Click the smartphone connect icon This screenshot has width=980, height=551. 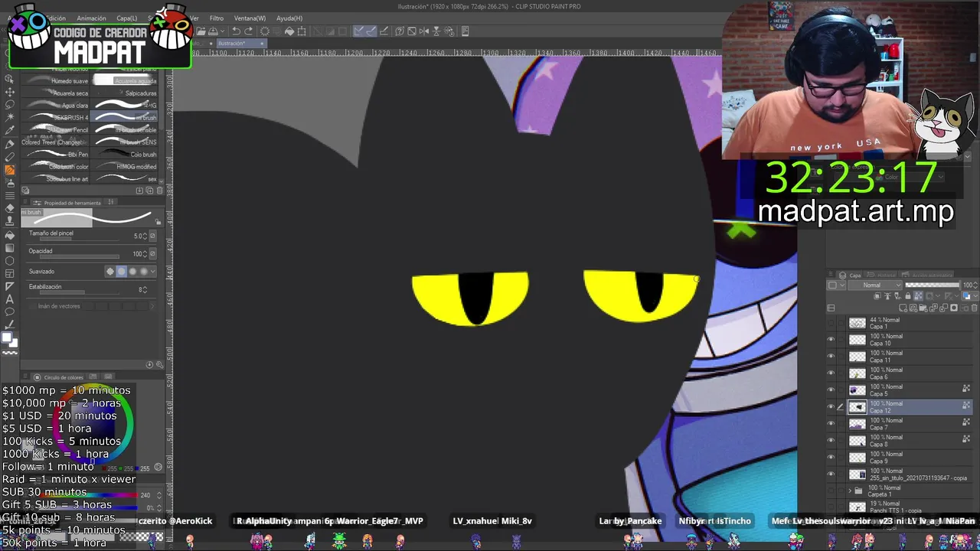pos(465,31)
